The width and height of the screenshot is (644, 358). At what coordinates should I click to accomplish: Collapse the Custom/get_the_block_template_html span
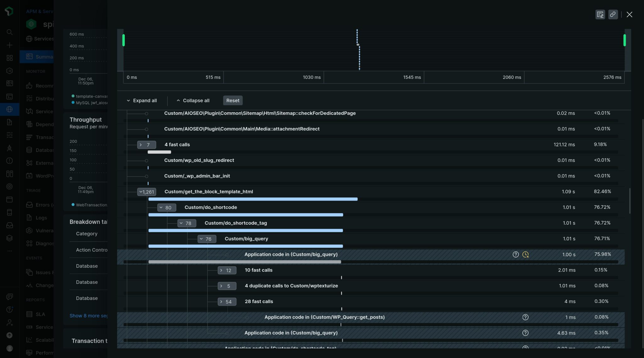pyautogui.click(x=147, y=191)
